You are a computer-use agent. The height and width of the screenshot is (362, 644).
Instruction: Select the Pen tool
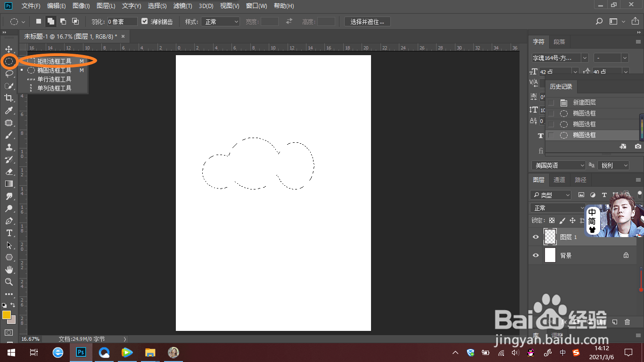pyautogui.click(x=8, y=221)
